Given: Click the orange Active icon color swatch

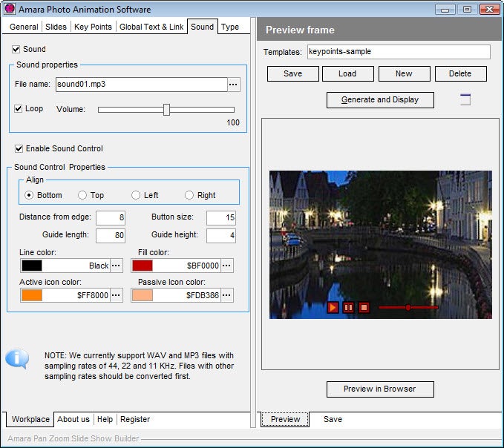Looking at the screenshot, I should (x=32, y=295).
